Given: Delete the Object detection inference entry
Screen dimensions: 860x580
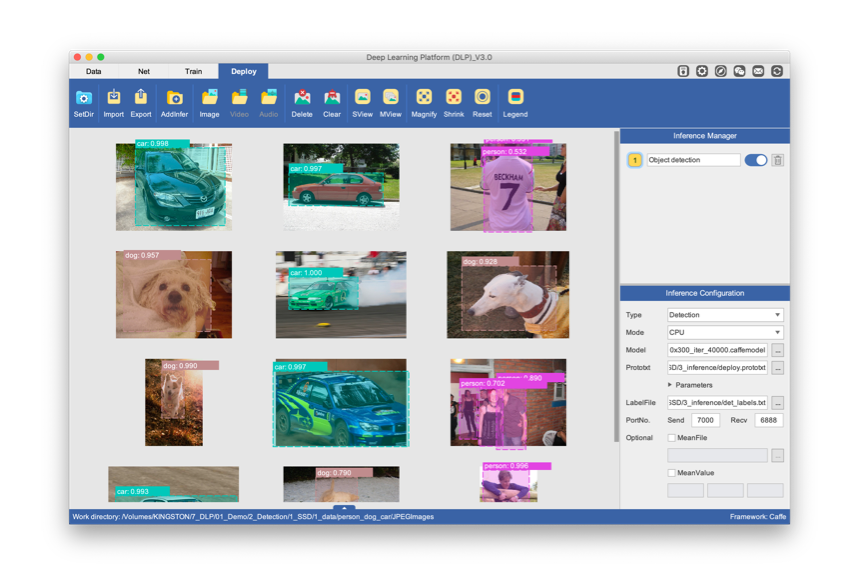Looking at the screenshot, I should (777, 160).
